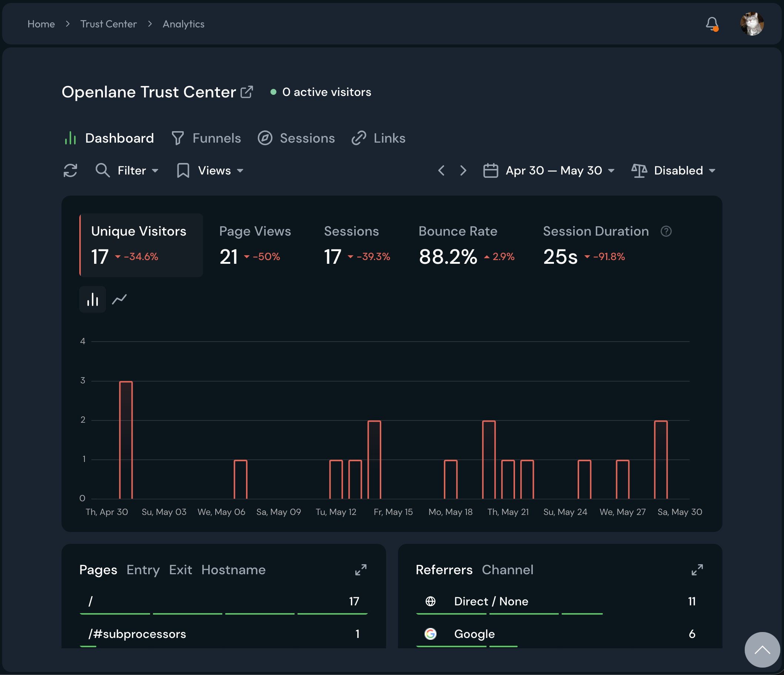
Task: Click the search magnifier icon
Action: pos(102,170)
